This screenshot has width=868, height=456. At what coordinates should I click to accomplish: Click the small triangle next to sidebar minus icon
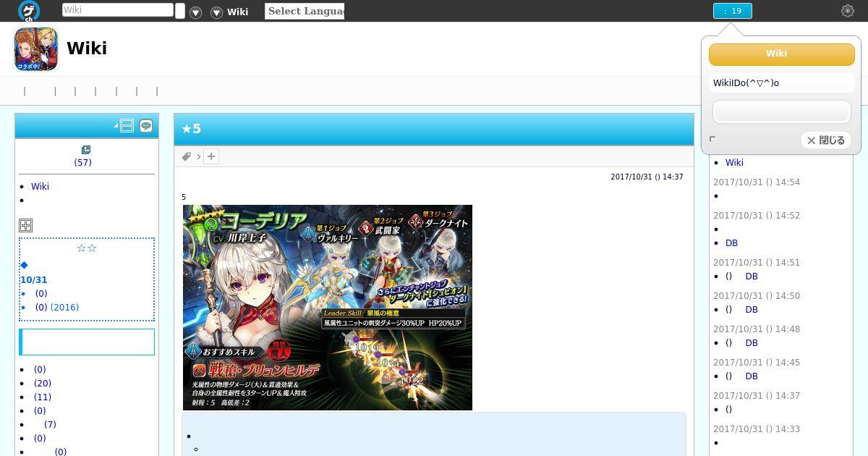pos(116,127)
